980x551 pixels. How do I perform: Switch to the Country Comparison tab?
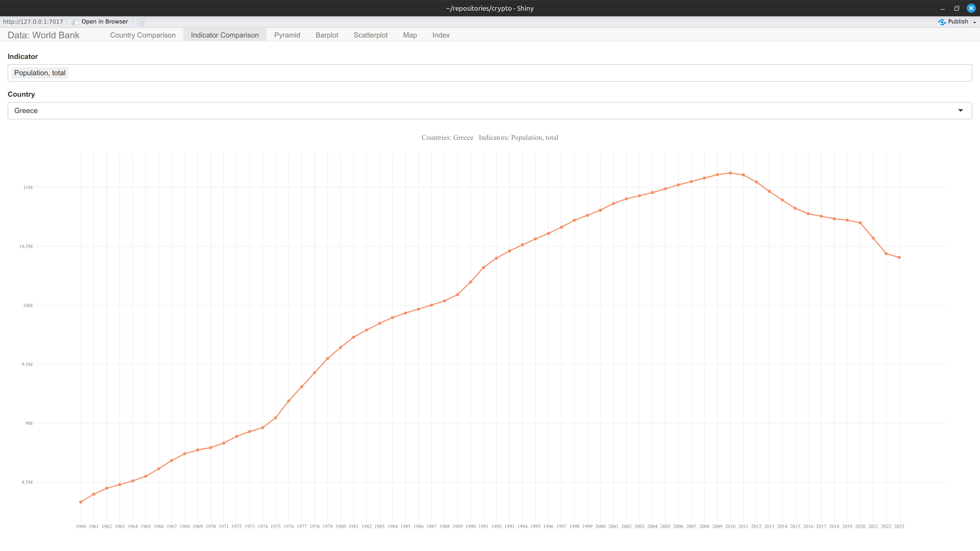(x=143, y=35)
